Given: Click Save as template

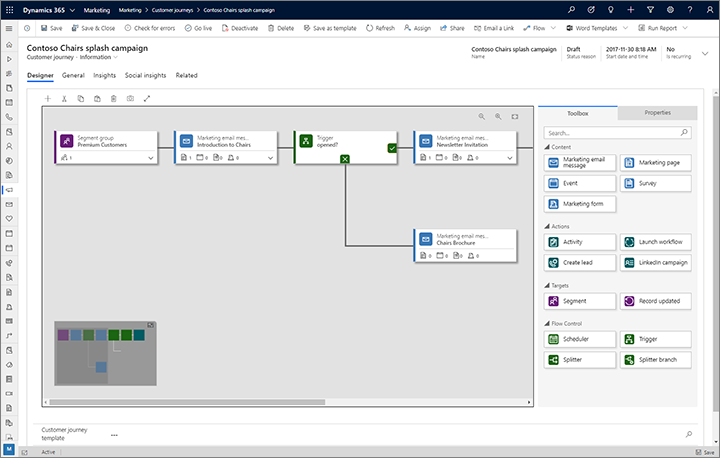Looking at the screenshot, I should pyautogui.click(x=330, y=28).
